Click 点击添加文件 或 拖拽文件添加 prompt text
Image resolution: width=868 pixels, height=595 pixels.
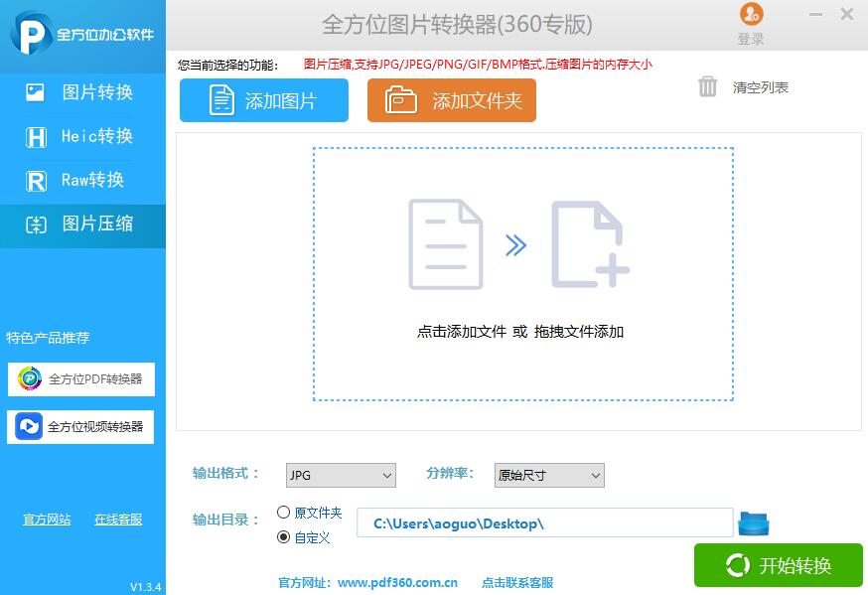click(520, 332)
